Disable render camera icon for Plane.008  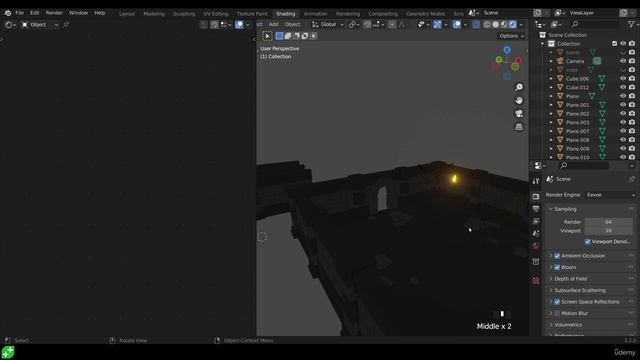(632, 140)
